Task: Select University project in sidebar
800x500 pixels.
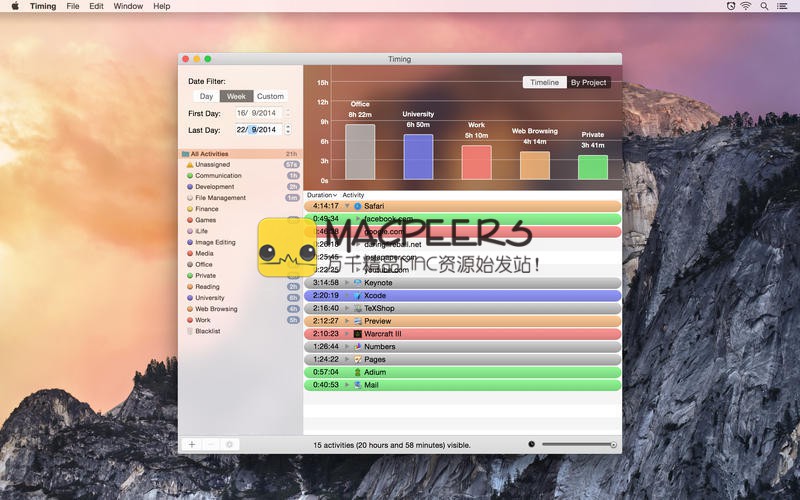Action: point(240,298)
